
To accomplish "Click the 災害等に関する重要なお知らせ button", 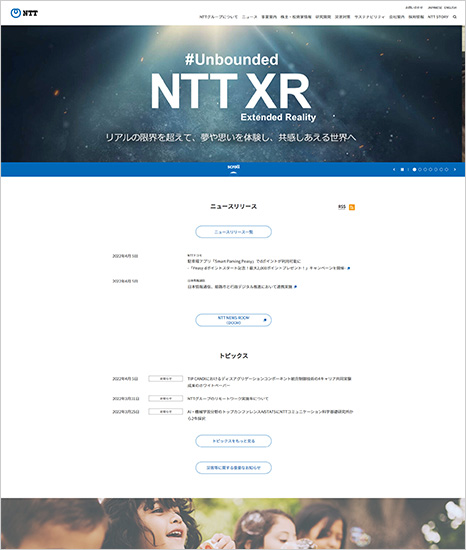I will (x=234, y=468).
